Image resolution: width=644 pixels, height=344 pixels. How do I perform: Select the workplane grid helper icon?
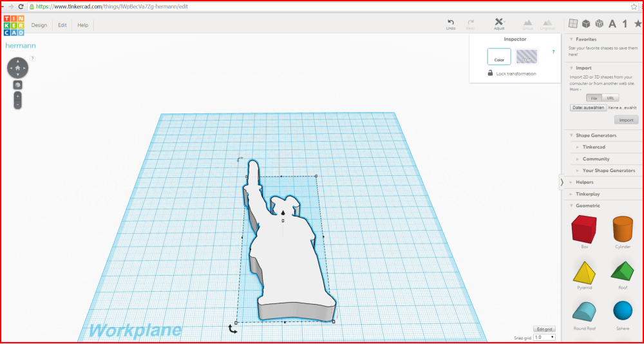[x=573, y=24]
